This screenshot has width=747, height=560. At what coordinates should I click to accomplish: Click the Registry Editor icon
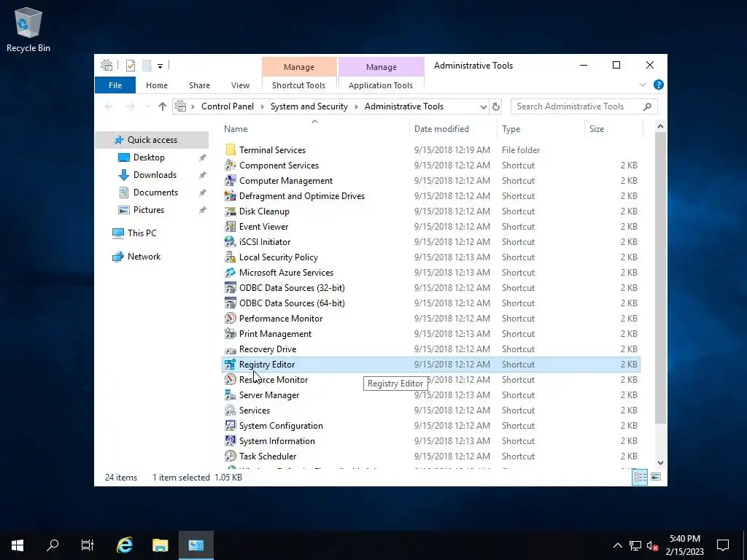click(x=230, y=365)
